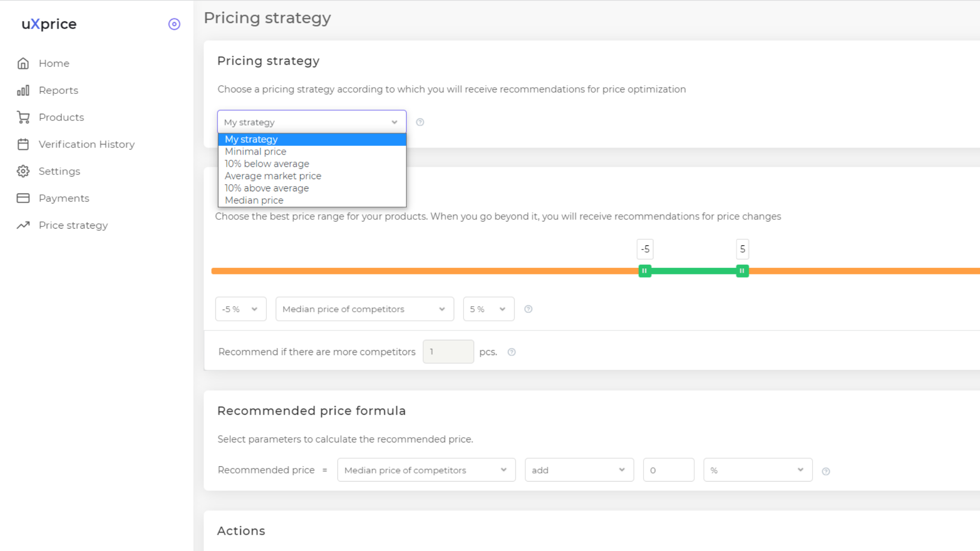Select Average market price option
Viewport: 980px width, 551px height.
click(x=312, y=176)
